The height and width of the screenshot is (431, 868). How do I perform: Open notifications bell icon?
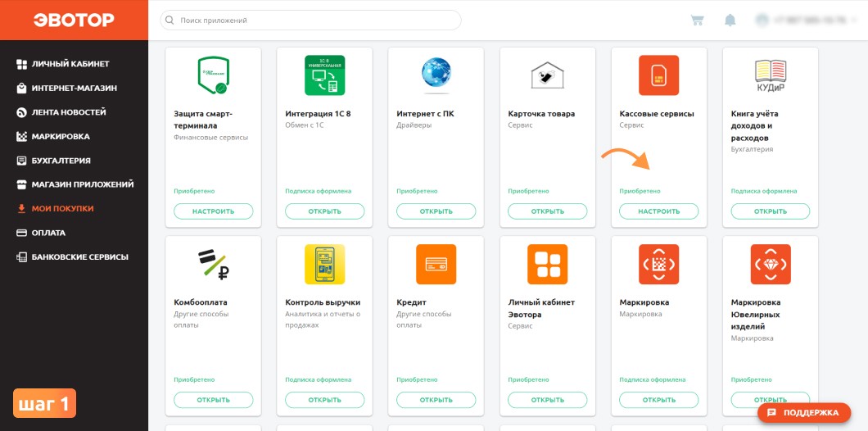(730, 20)
